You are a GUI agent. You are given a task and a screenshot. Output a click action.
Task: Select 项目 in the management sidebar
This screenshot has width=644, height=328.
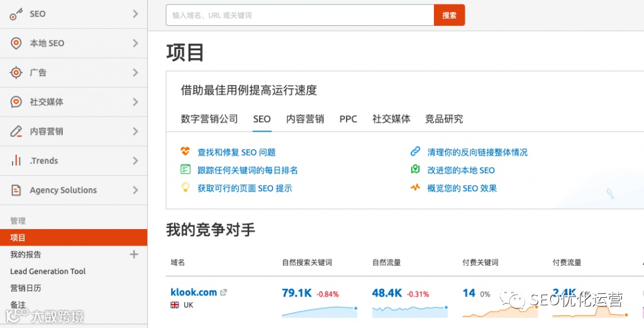coord(18,237)
